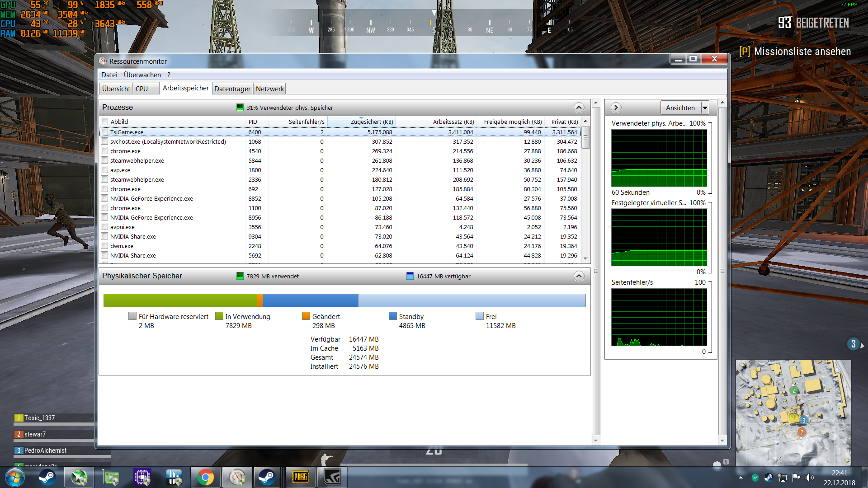Open the Ansichten dropdown arrow
868x488 pixels.
tap(705, 108)
